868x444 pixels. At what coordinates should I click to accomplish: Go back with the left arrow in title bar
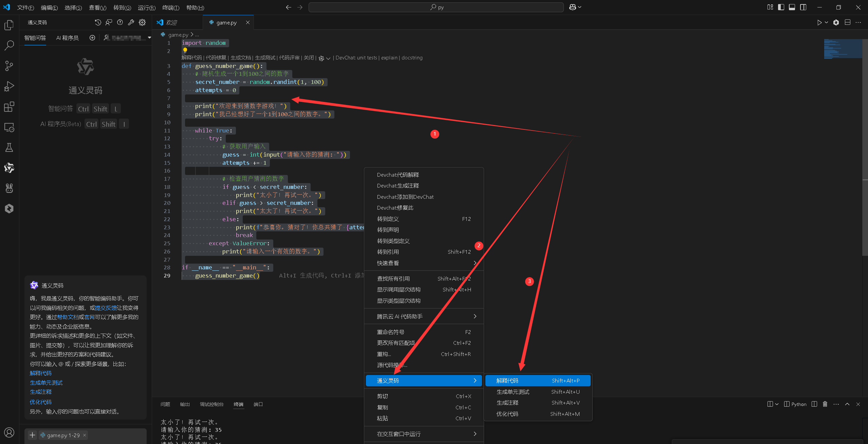point(289,7)
